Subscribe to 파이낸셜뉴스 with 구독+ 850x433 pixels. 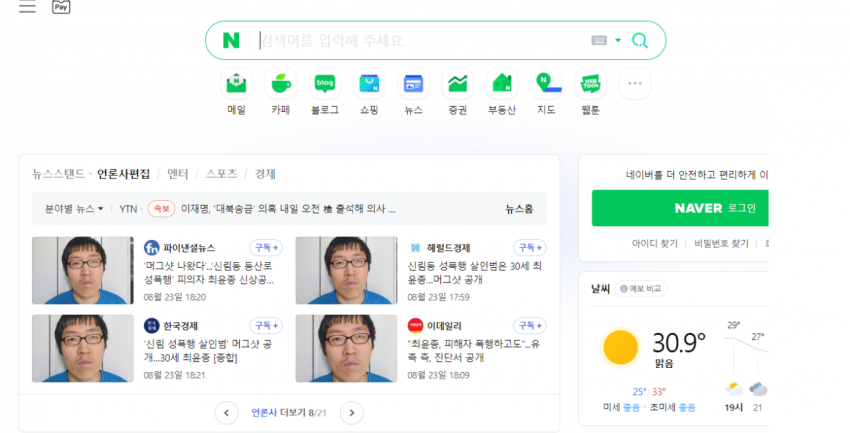pyautogui.click(x=266, y=248)
